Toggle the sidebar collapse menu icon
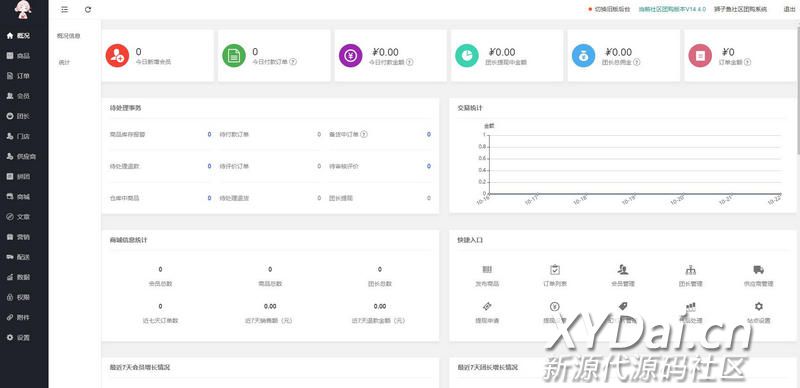This screenshot has height=388, width=800. (65, 9)
